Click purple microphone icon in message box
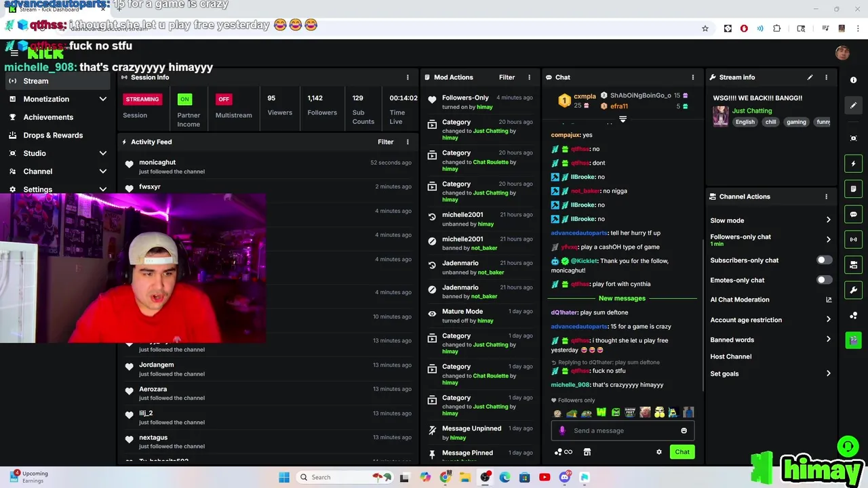 pyautogui.click(x=561, y=430)
